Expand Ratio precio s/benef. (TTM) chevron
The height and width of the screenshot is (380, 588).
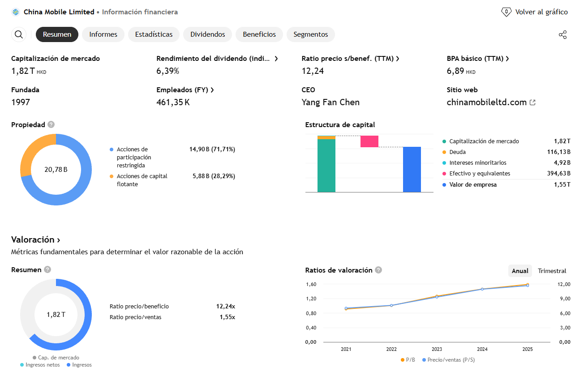397,59
